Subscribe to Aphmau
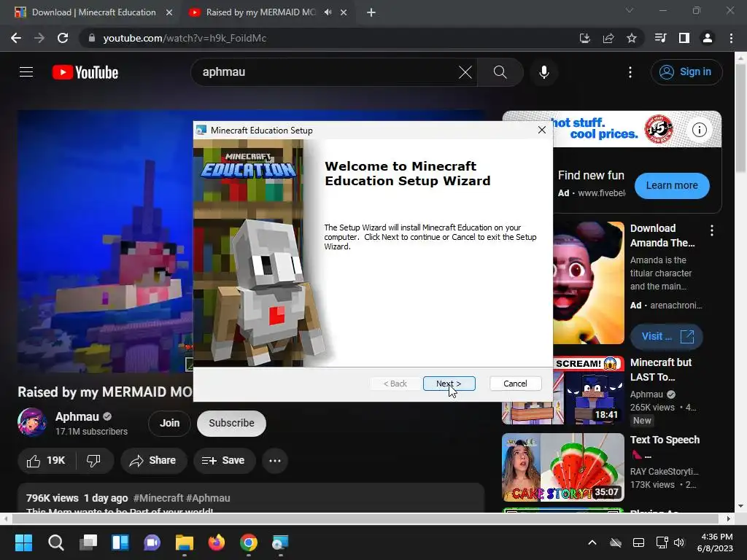Screen dimensions: 747x560 coord(231,423)
